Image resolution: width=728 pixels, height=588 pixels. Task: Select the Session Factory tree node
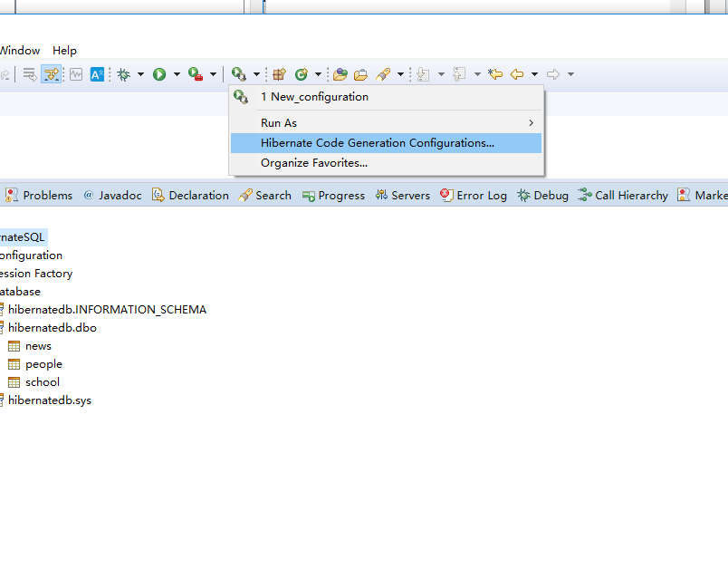36,274
